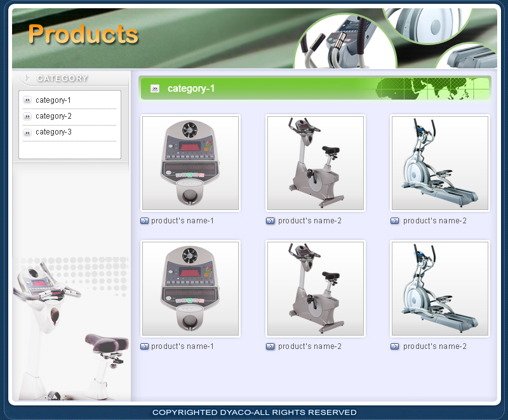Open product's name-1 link in second row
Image resolution: width=508 pixels, height=420 pixels.
182,346
